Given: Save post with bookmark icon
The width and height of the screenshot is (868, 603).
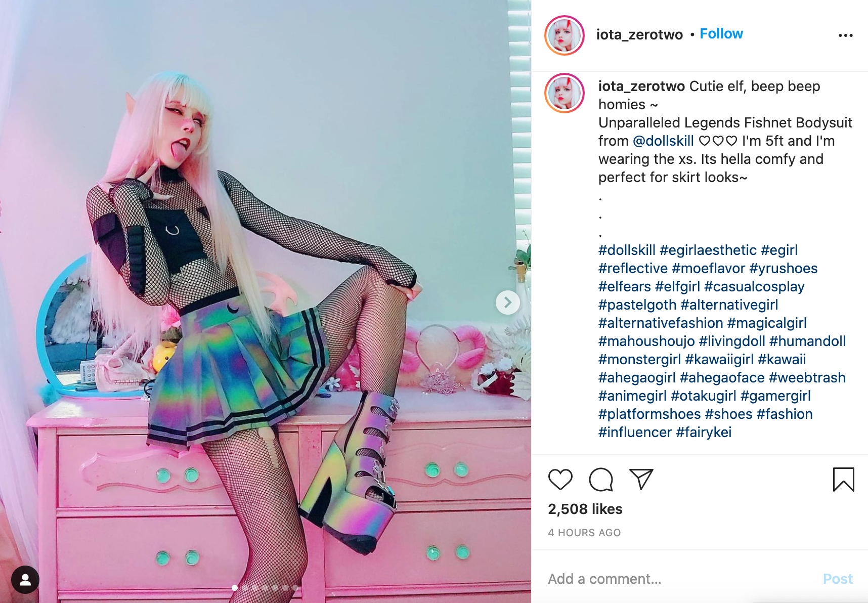Looking at the screenshot, I should [843, 480].
